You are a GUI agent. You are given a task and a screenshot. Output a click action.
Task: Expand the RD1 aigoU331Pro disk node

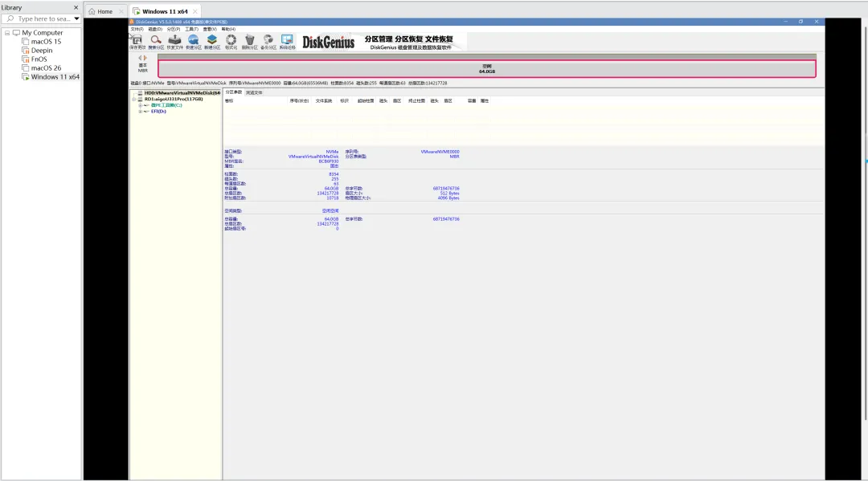tap(133, 99)
